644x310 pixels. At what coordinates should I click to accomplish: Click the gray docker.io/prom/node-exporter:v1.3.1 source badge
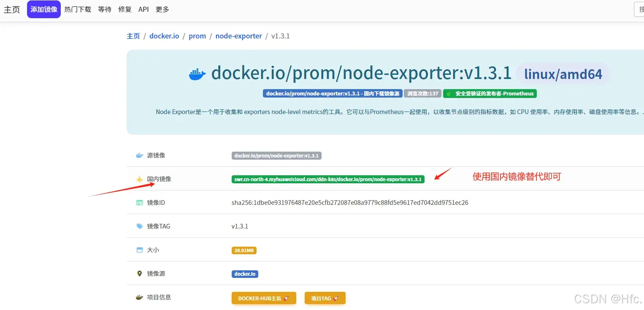coord(276,155)
